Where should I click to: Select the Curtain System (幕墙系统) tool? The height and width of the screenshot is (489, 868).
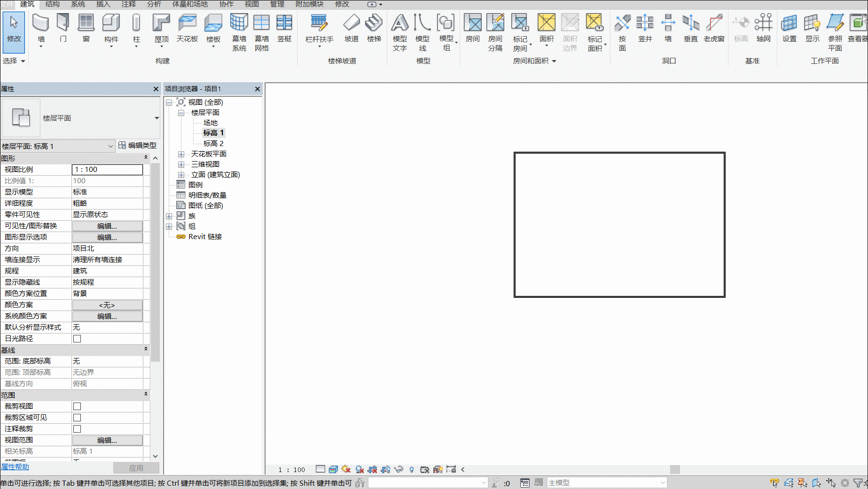pos(239,32)
